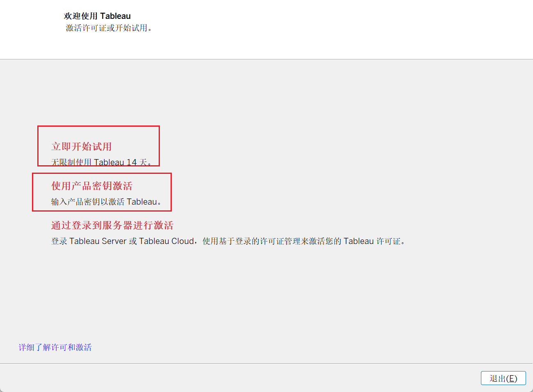Select 使用产品密钥激活 option

[92, 186]
